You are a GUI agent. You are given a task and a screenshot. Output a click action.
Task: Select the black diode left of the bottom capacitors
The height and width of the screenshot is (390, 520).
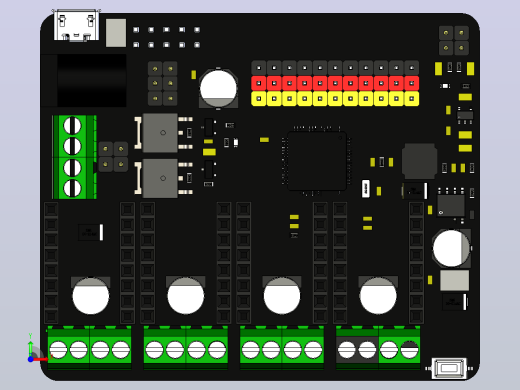(x=91, y=232)
